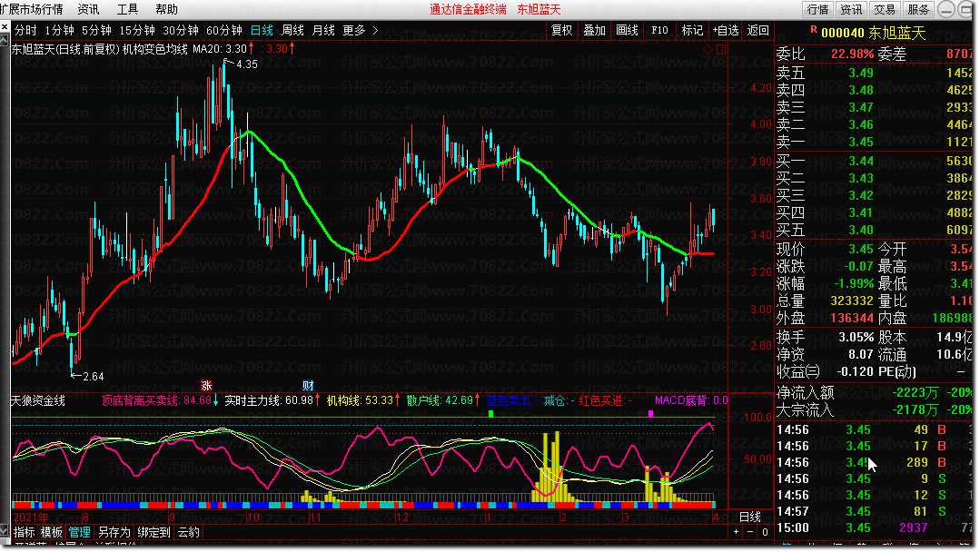The image size is (980, 552).
Task: Click the 4.35 high price label
Action: click(x=247, y=64)
